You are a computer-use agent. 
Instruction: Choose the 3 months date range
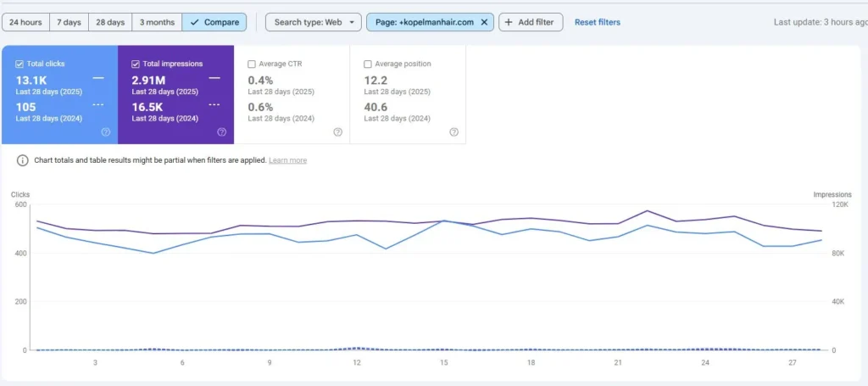pos(157,22)
